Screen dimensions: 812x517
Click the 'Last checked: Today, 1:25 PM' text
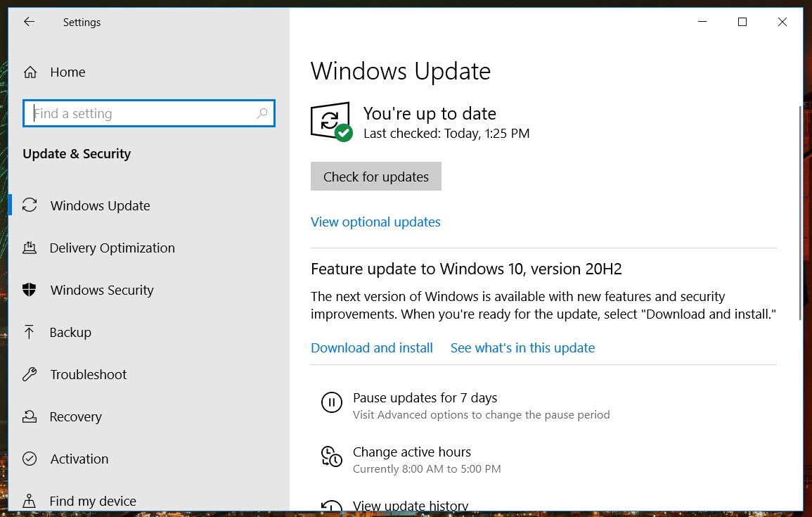[x=446, y=134]
